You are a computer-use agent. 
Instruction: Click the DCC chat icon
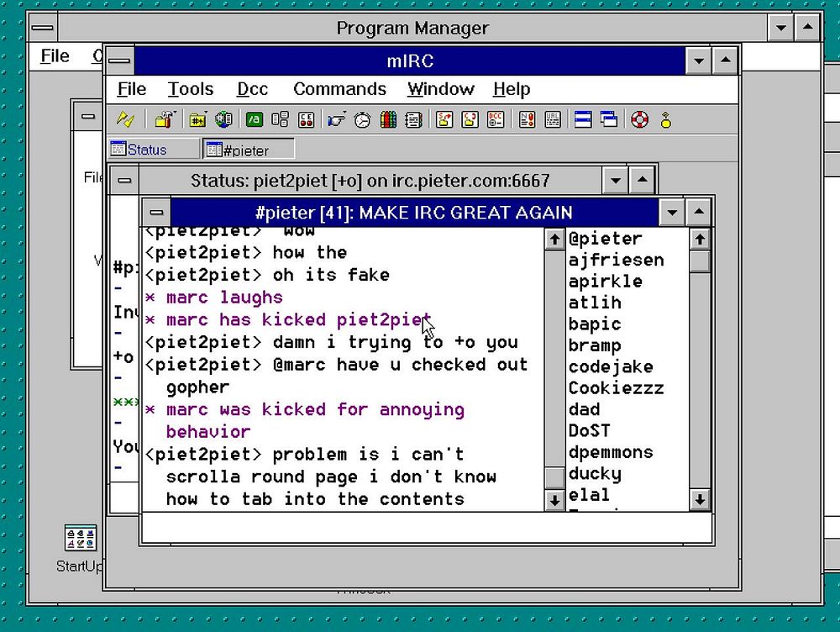(x=470, y=119)
